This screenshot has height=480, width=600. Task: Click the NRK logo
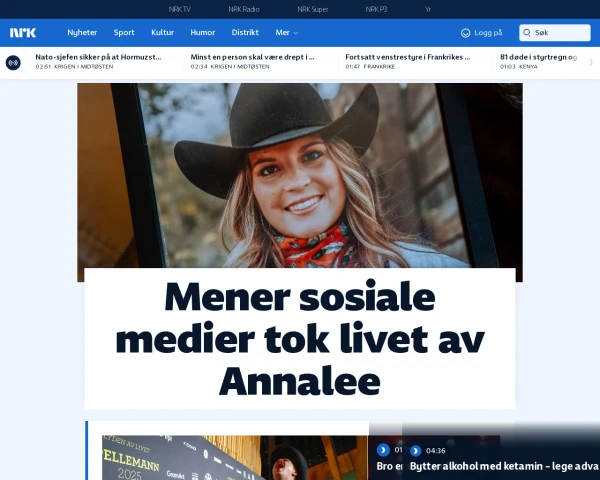(23, 32)
